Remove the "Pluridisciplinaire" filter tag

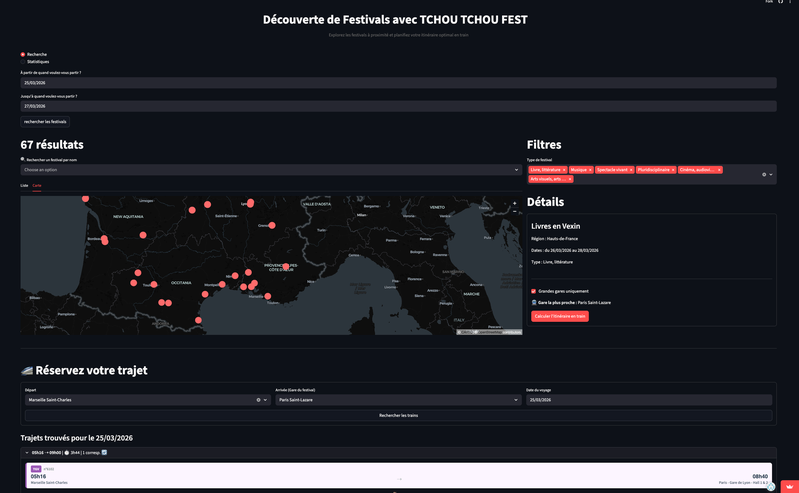[x=673, y=170]
